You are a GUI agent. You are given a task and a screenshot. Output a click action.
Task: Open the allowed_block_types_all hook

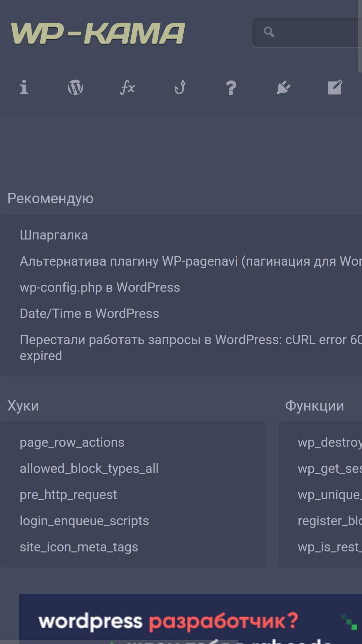click(x=89, y=469)
